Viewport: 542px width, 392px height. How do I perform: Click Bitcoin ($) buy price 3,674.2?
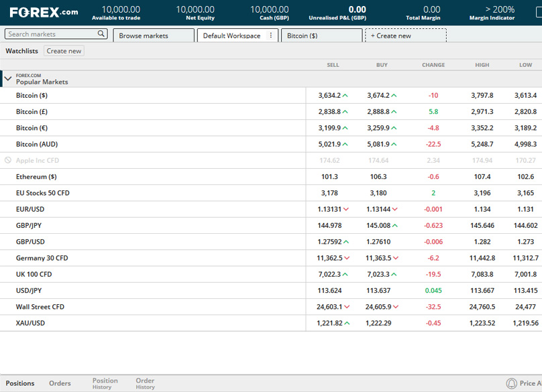378,95
